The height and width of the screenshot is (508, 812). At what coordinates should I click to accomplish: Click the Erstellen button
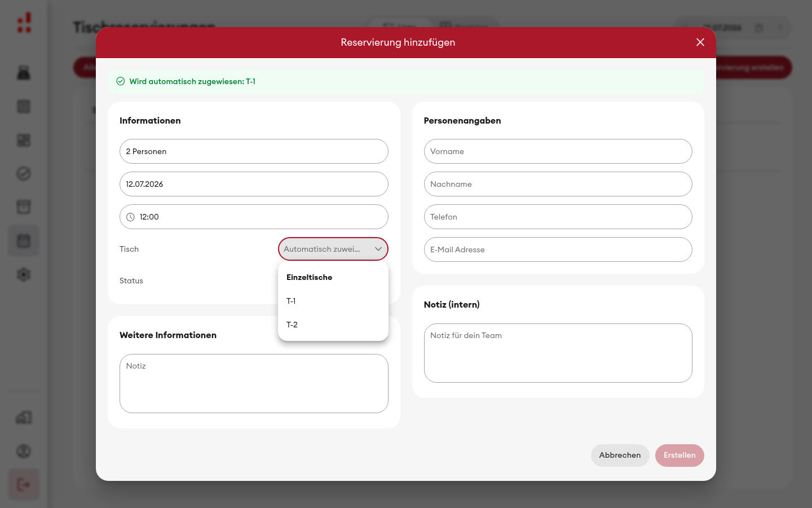pos(679,456)
